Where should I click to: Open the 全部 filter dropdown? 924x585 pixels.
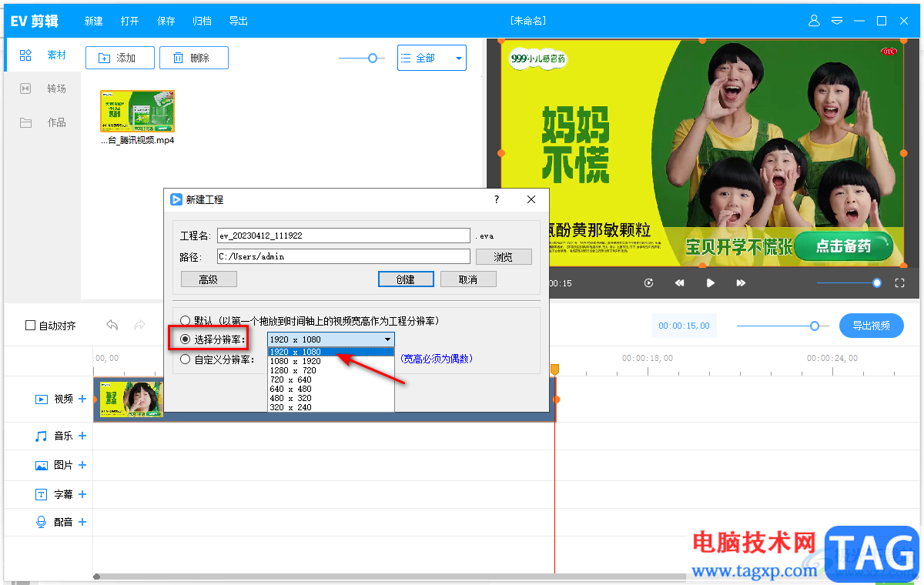(x=432, y=58)
